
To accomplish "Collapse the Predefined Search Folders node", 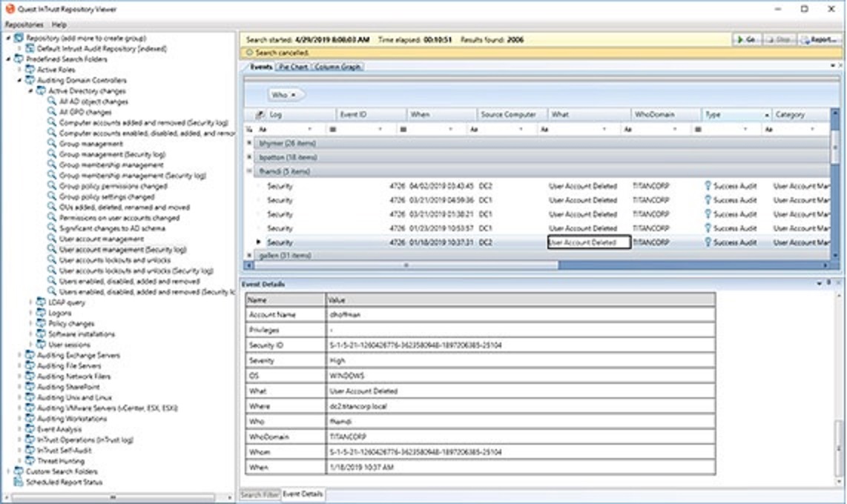I will [9, 59].
